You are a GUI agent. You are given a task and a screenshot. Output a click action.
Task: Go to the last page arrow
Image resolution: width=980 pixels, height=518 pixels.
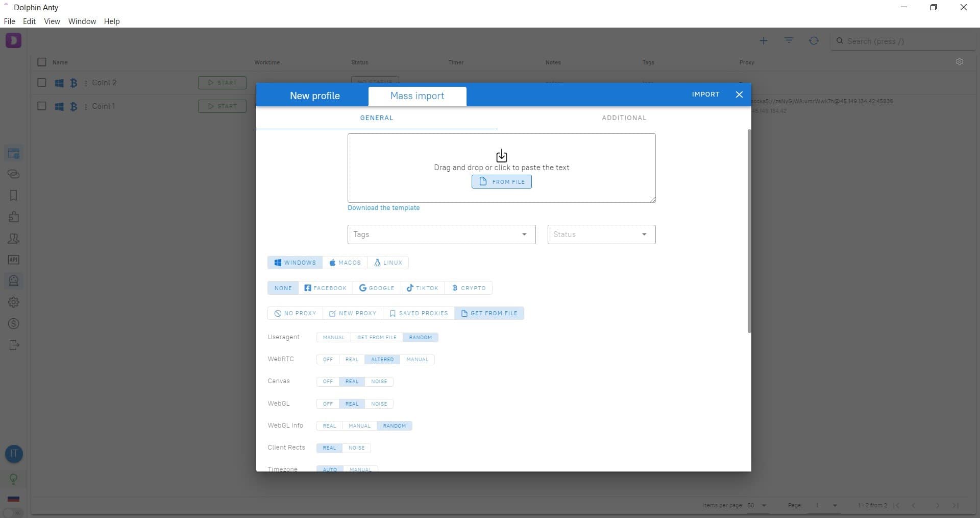(955, 505)
